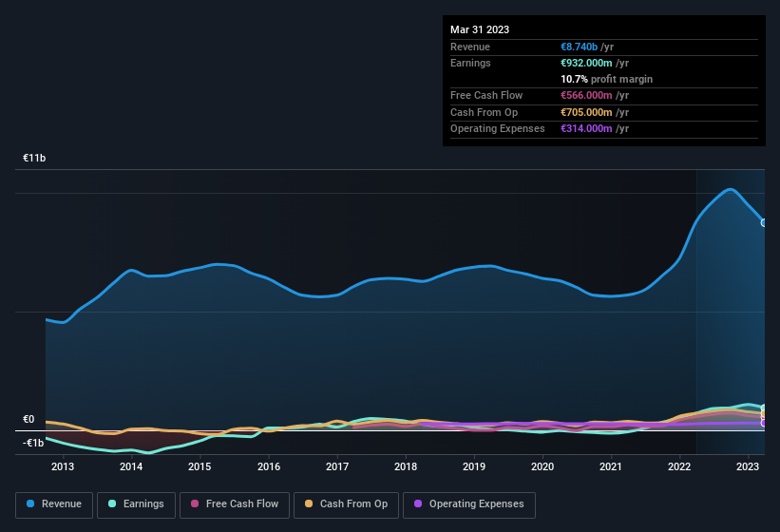This screenshot has height=532, width=780.
Task: Click the Revenue endpoint marker on chart
Action: coord(764,222)
